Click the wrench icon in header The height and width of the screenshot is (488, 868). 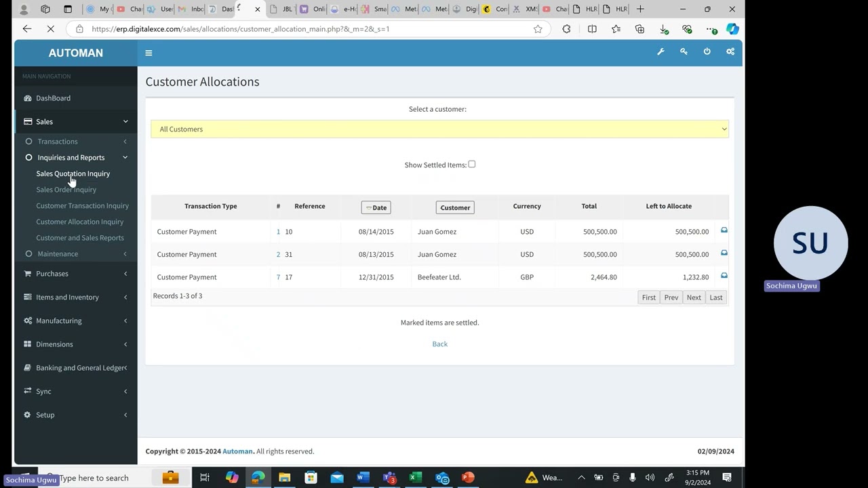point(660,52)
